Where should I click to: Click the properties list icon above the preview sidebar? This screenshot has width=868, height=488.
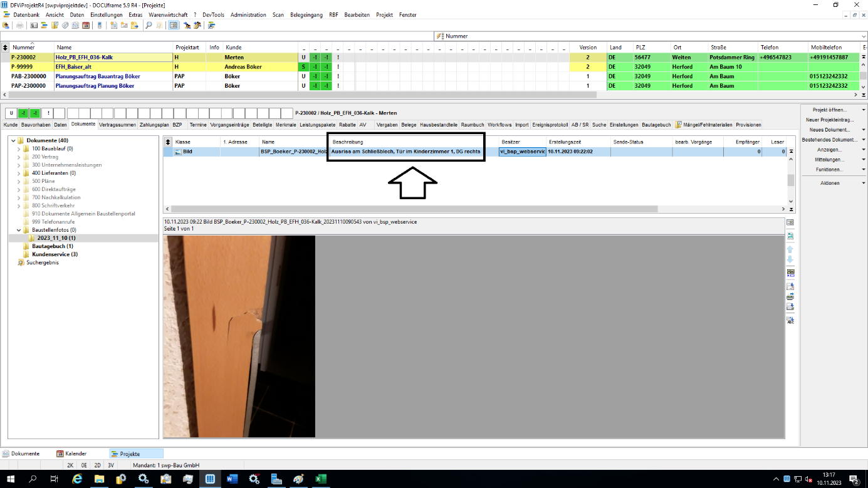(790, 222)
